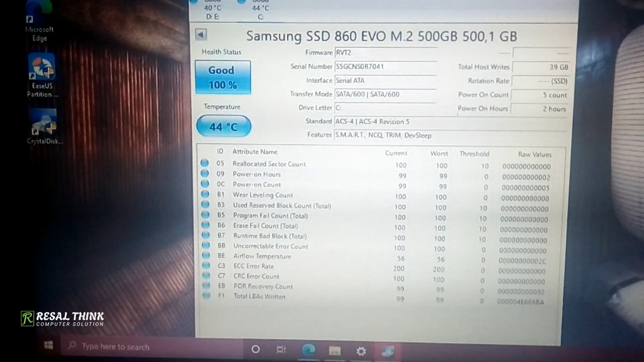Open the EaseUS Partition desktop shortcut
The width and height of the screenshot is (644, 362).
pos(42,76)
